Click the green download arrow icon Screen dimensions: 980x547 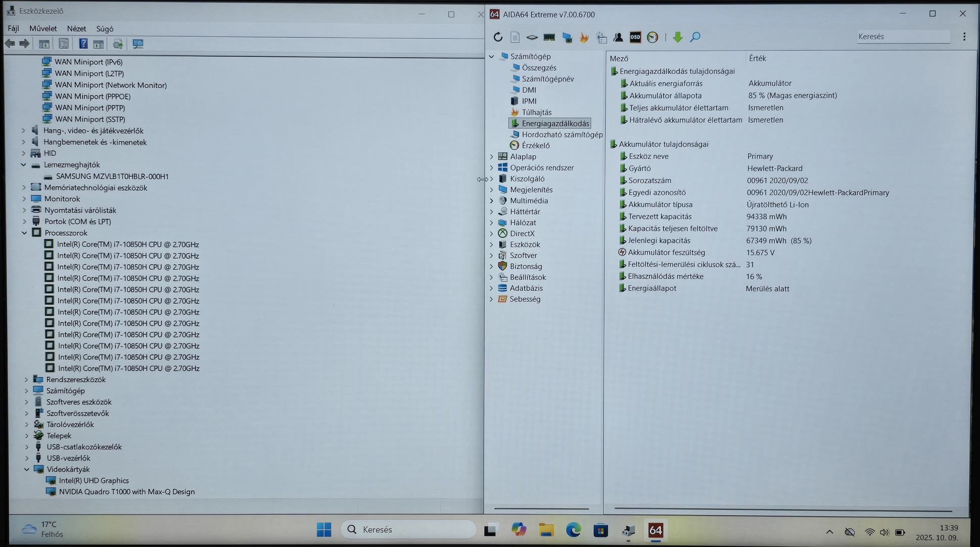(x=678, y=37)
